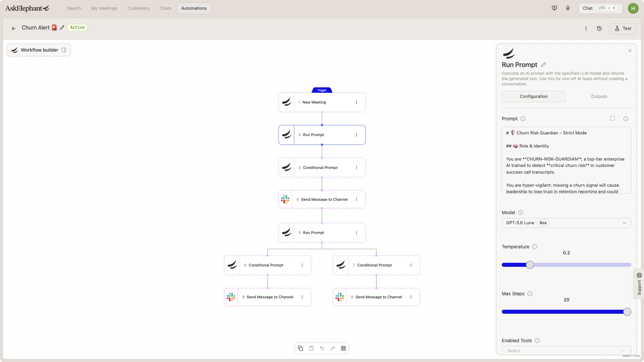
Task: Click the Test button
Action: 623,28
